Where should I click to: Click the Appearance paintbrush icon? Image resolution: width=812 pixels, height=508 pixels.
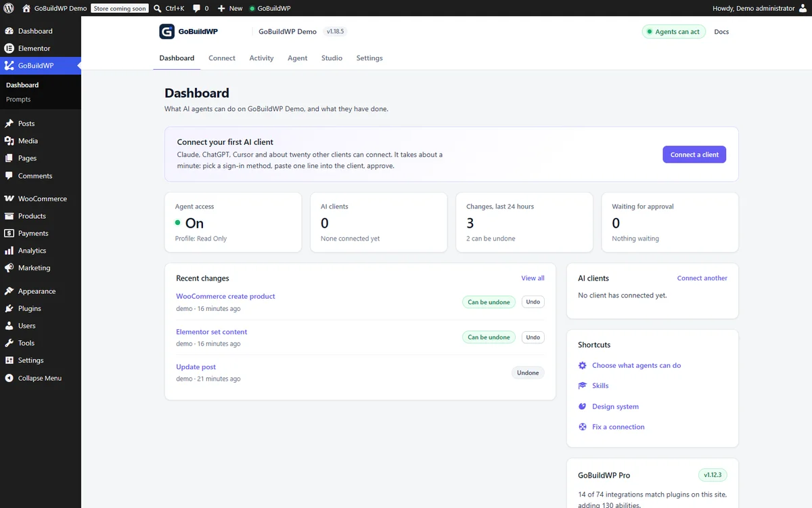coord(9,291)
